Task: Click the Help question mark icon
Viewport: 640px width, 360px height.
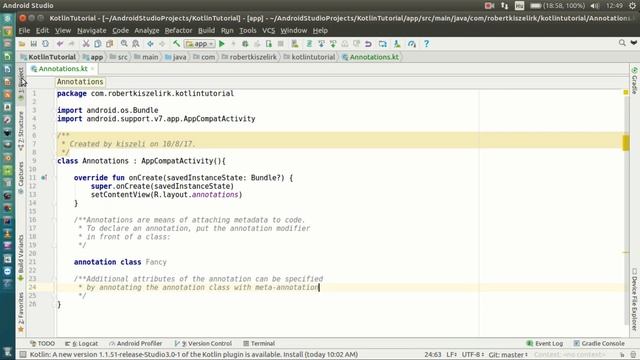Action: click(426, 44)
